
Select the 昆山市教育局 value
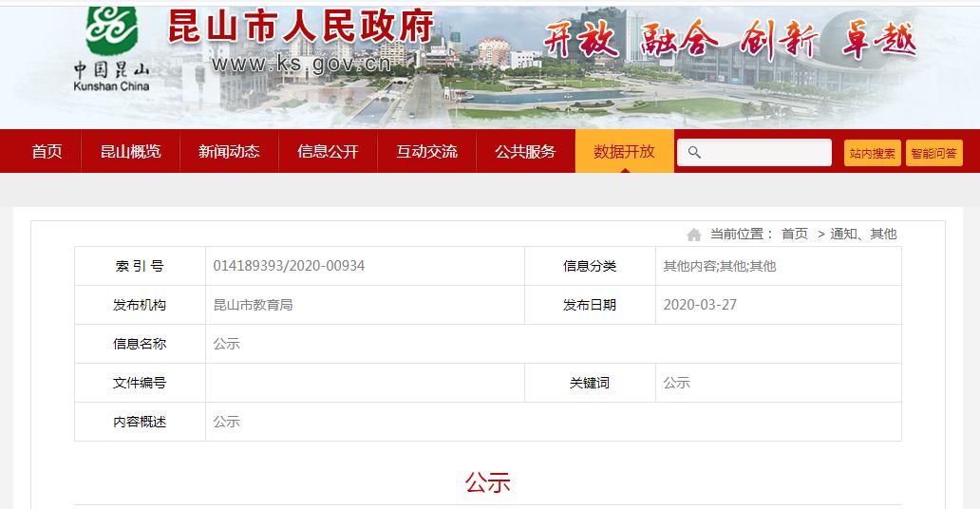[x=254, y=305]
